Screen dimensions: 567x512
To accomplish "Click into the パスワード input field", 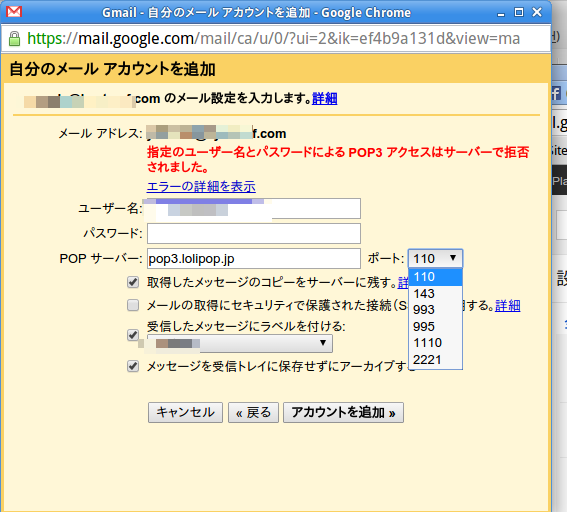I will pos(253,234).
